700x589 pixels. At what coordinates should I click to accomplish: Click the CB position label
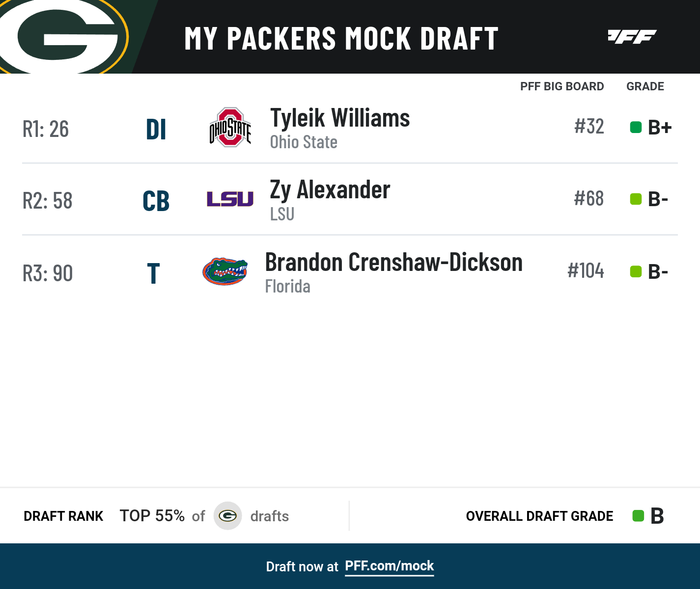(x=156, y=201)
